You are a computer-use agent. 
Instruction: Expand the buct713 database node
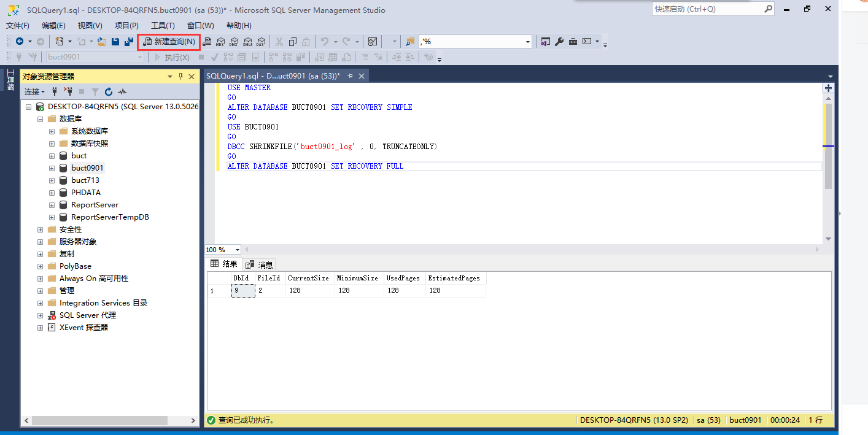[52, 180]
